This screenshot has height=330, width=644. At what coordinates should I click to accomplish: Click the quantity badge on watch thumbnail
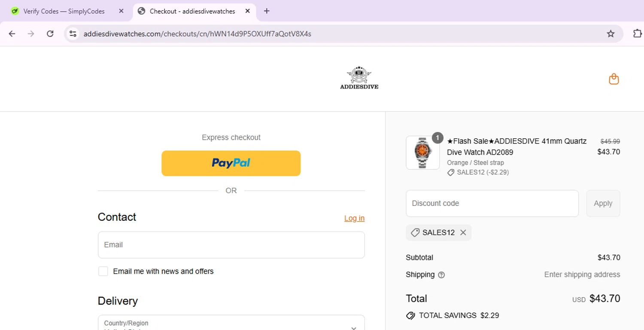pyautogui.click(x=437, y=138)
